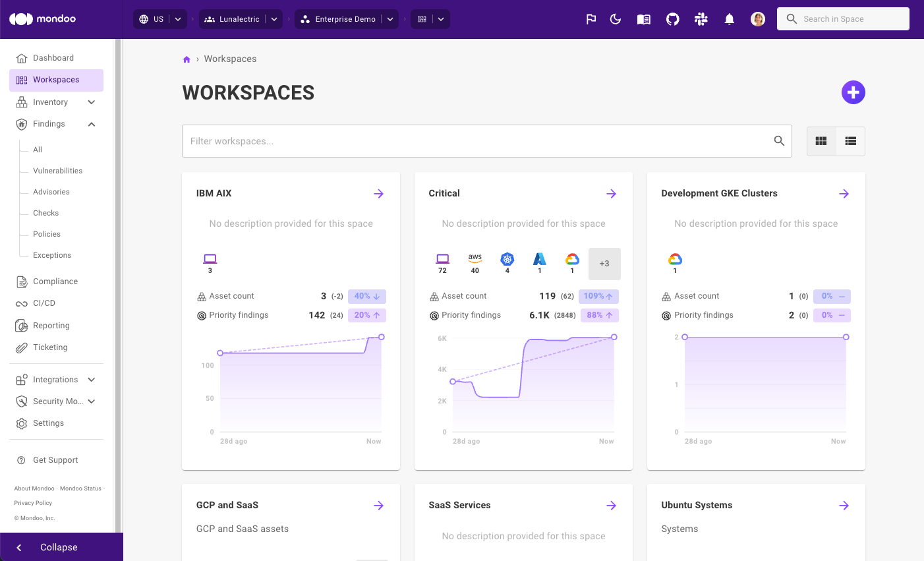Viewport: 924px width, 561px height.
Task: Open notifications via the bell icon
Action: [729, 18]
